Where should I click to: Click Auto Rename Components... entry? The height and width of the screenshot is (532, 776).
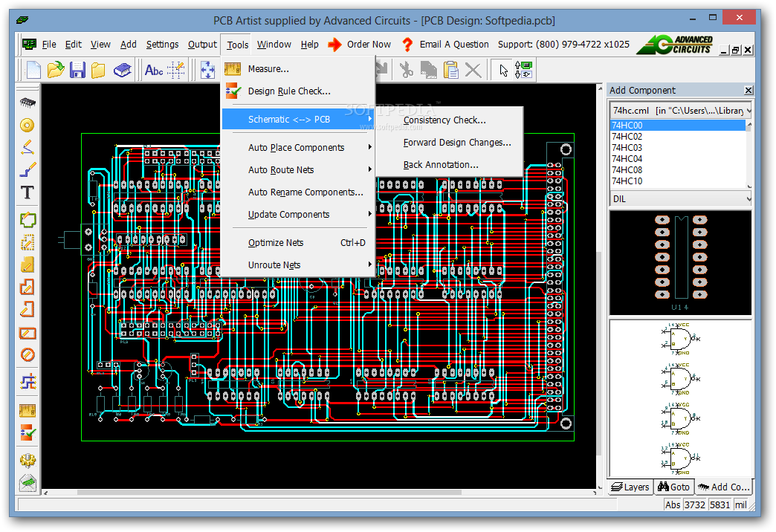coord(297,192)
